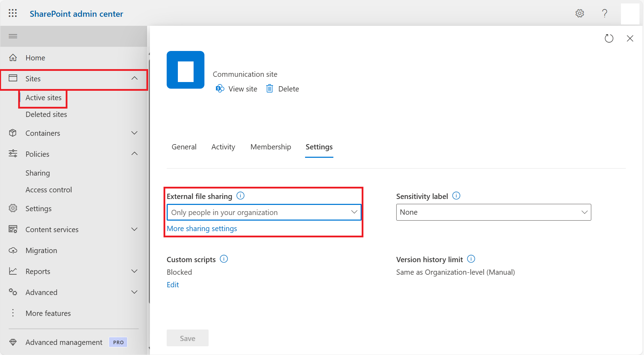Expand the Content services chevron

[135, 229]
